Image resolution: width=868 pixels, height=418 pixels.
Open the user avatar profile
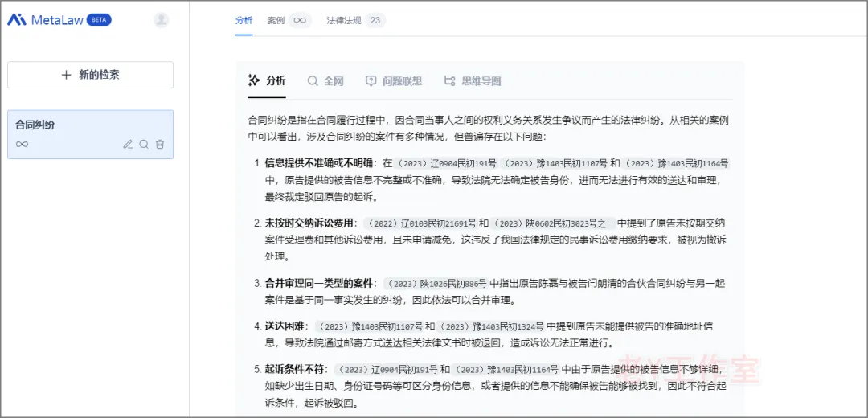161,20
